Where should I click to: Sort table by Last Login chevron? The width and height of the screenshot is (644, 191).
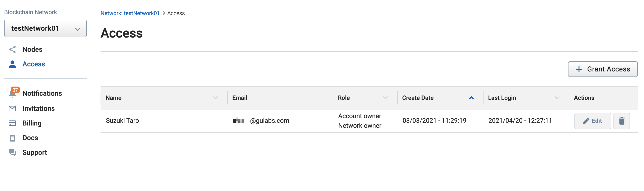point(557,98)
